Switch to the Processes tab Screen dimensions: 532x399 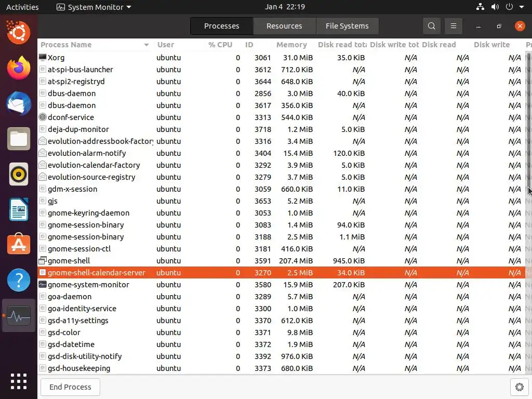pyautogui.click(x=221, y=26)
